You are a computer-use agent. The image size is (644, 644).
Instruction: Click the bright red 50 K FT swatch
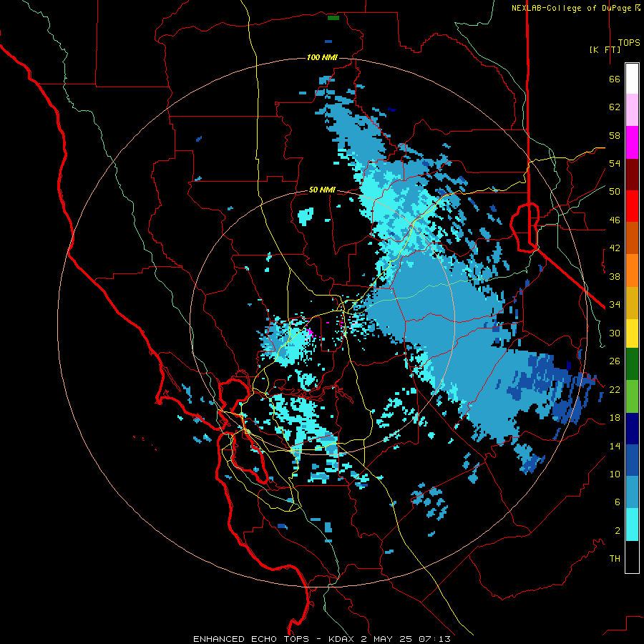point(632,206)
